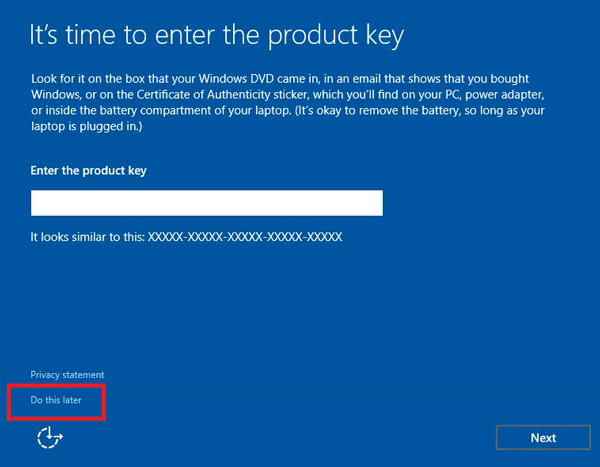The height and width of the screenshot is (467, 600).
Task: Click the XXXXX-XXXXX example key format text
Action: point(245,237)
